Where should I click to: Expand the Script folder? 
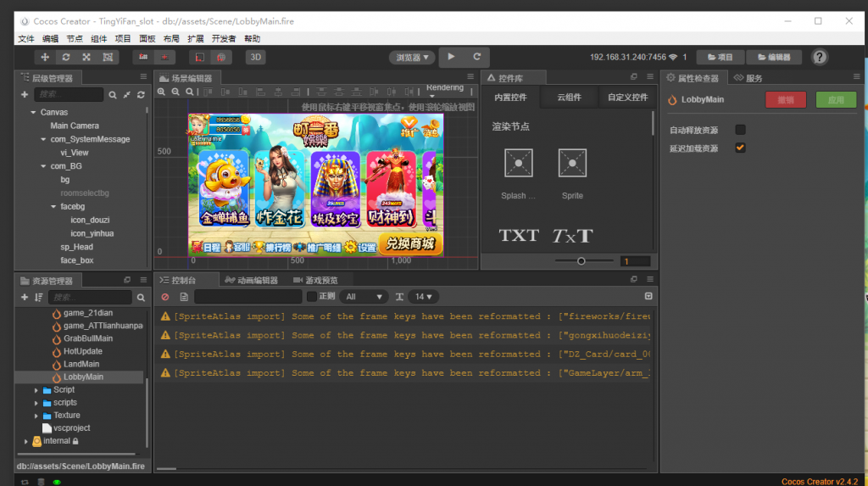pos(36,390)
